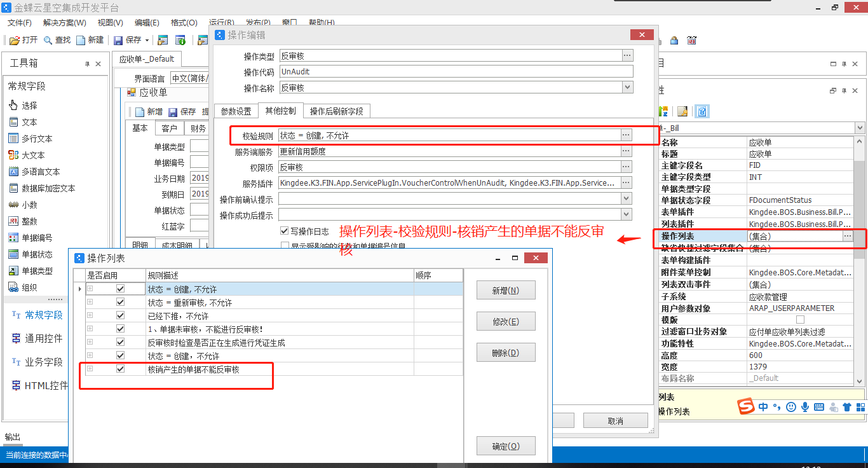The width and height of the screenshot is (868, 468).
Task: Pick the 多语言文本 field in toolbox
Action: (x=34, y=172)
